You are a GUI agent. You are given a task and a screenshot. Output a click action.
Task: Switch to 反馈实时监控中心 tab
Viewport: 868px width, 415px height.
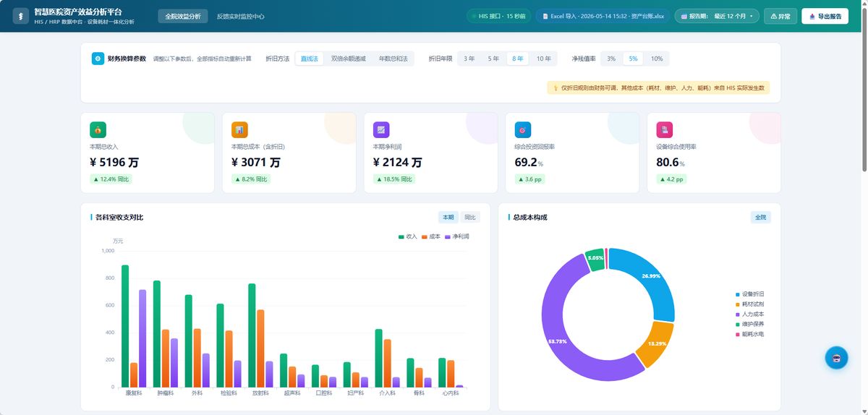(x=241, y=16)
